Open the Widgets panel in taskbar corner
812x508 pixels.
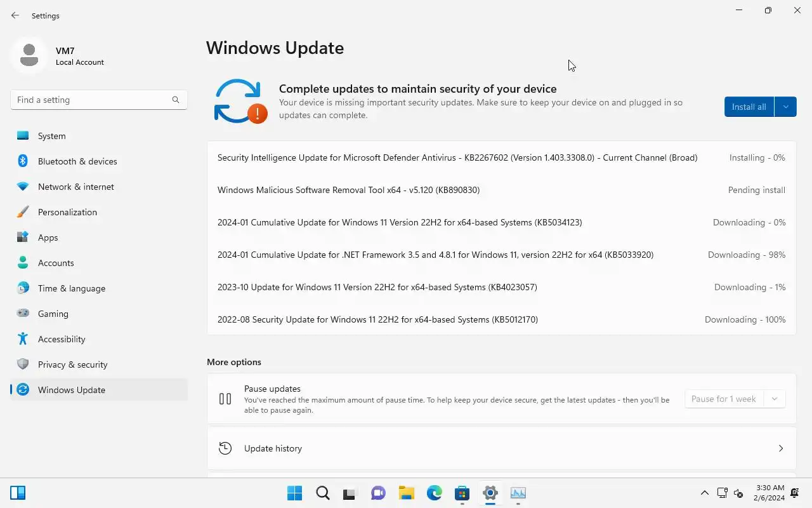[x=18, y=493]
